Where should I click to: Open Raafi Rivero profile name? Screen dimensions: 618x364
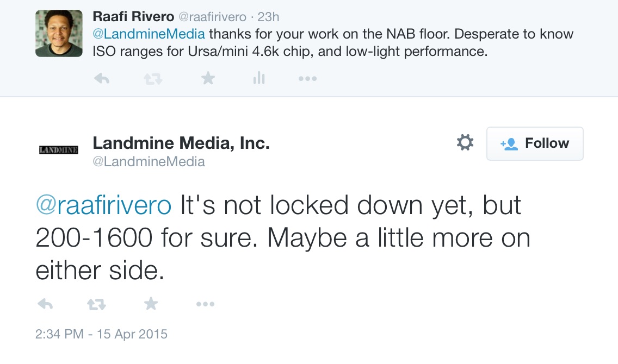[133, 16]
